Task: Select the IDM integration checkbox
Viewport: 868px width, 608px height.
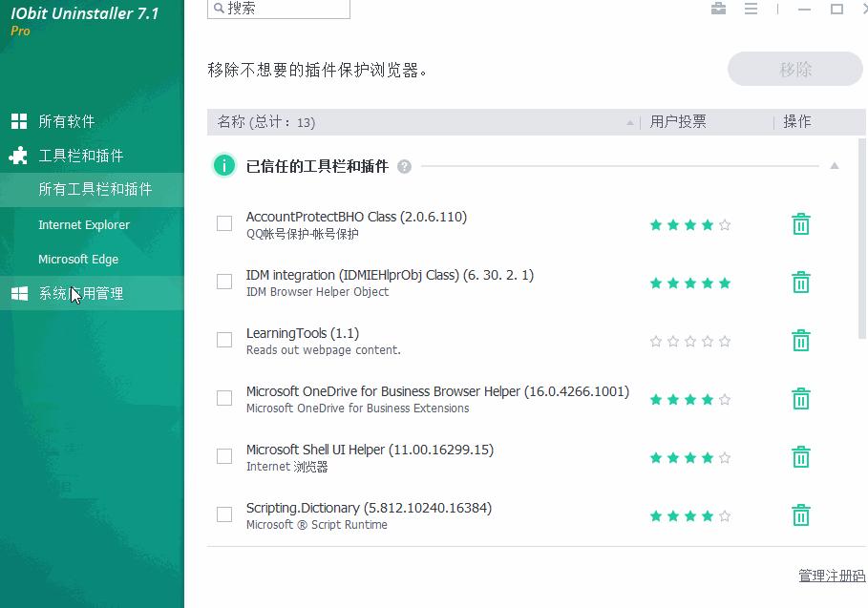Action: [224, 282]
